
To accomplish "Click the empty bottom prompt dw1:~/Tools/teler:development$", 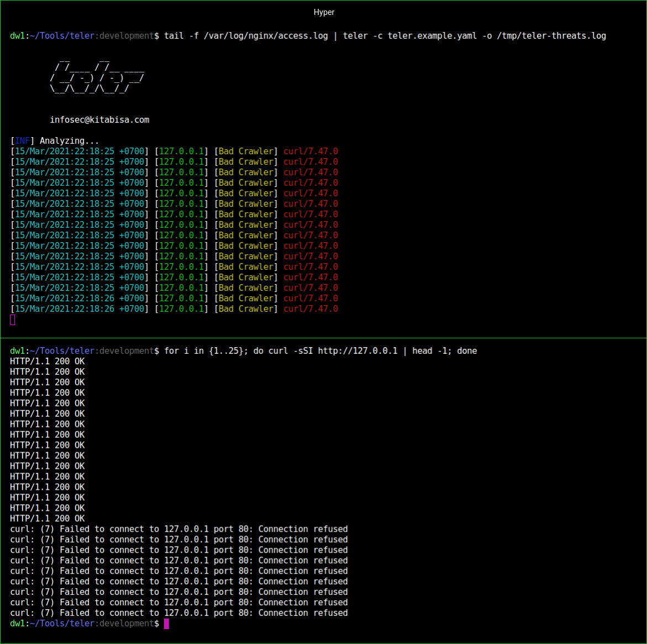I will (85, 624).
